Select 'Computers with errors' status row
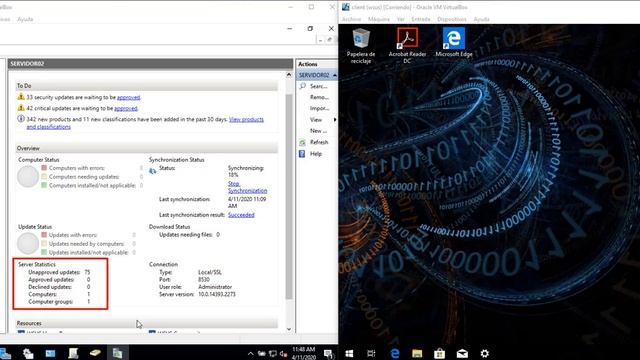Image resolution: width=640 pixels, height=360 pixels. [92, 168]
